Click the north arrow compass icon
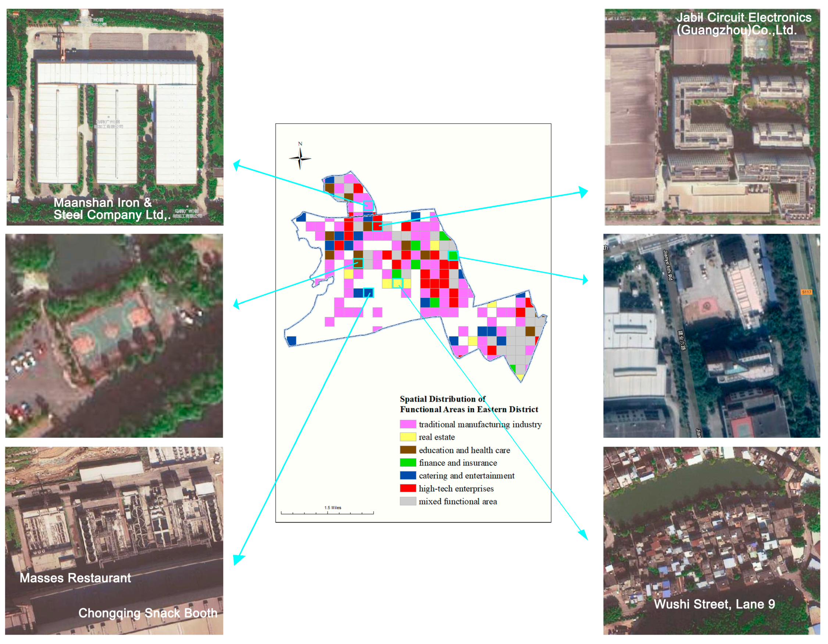 click(x=300, y=158)
